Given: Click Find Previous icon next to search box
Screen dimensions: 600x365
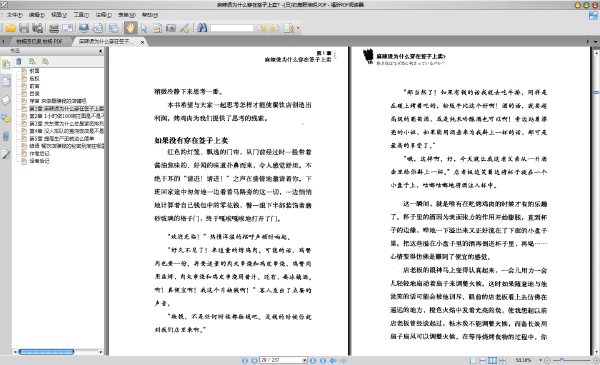Looking at the screenshot, I should [261, 28].
